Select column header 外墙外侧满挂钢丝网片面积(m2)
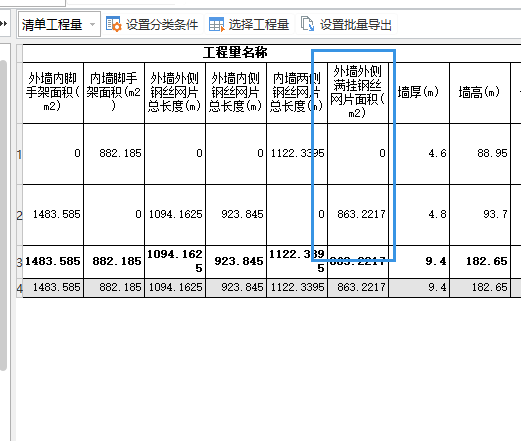Screen dimensions: 521x441 coord(358,93)
